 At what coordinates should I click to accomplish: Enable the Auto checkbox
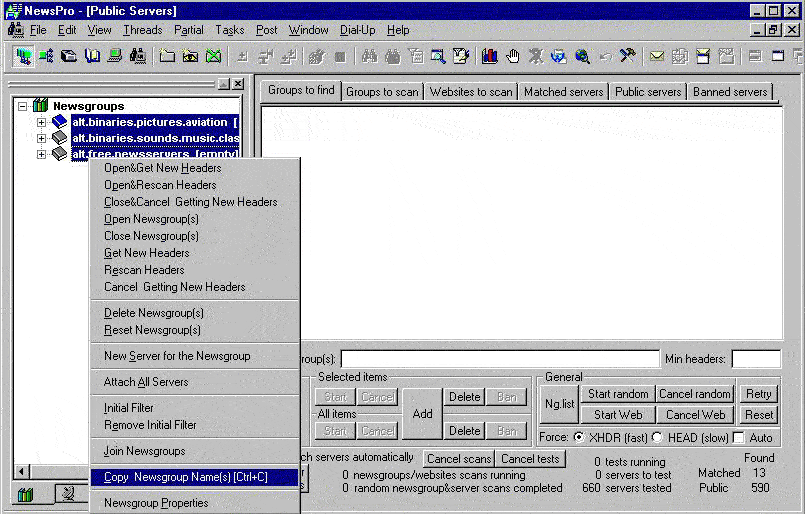pos(739,437)
